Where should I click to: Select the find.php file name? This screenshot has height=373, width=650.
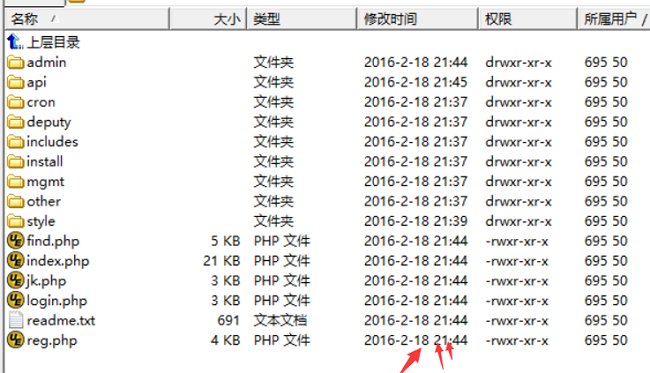(53, 241)
